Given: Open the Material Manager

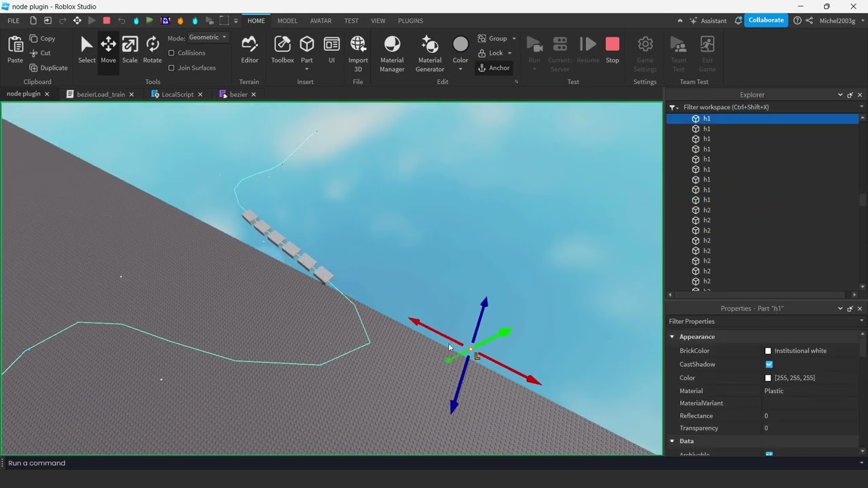Looking at the screenshot, I should click(x=392, y=49).
